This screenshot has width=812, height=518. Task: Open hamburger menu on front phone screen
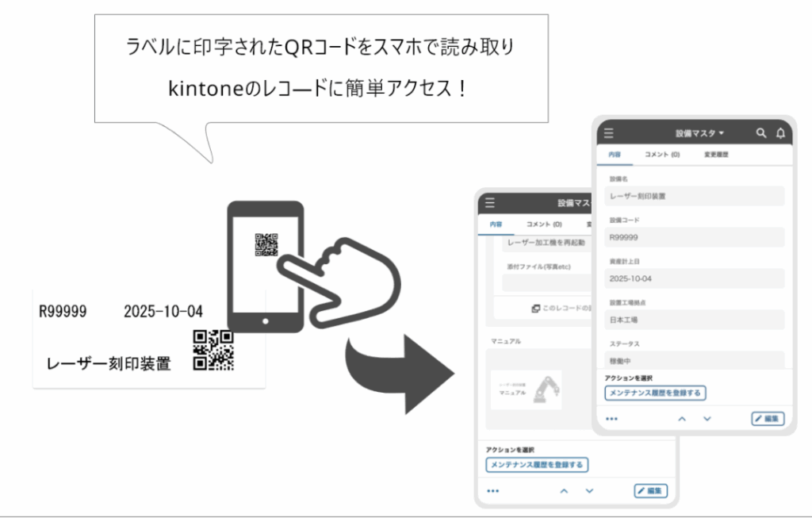click(609, 133)
